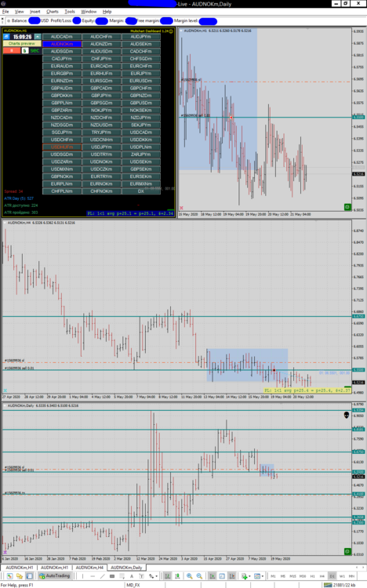This screenshot has height=588, width=367.
Task: Open the chart templates dropdown
Action: (x=259, y=575)
